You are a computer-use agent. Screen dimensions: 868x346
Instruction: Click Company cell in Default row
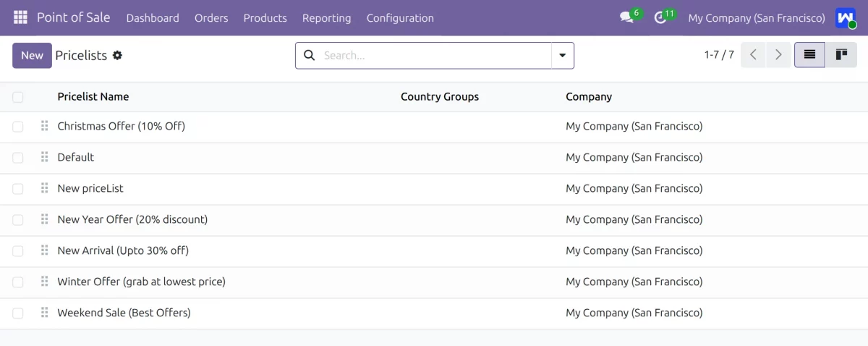[634, 157]
